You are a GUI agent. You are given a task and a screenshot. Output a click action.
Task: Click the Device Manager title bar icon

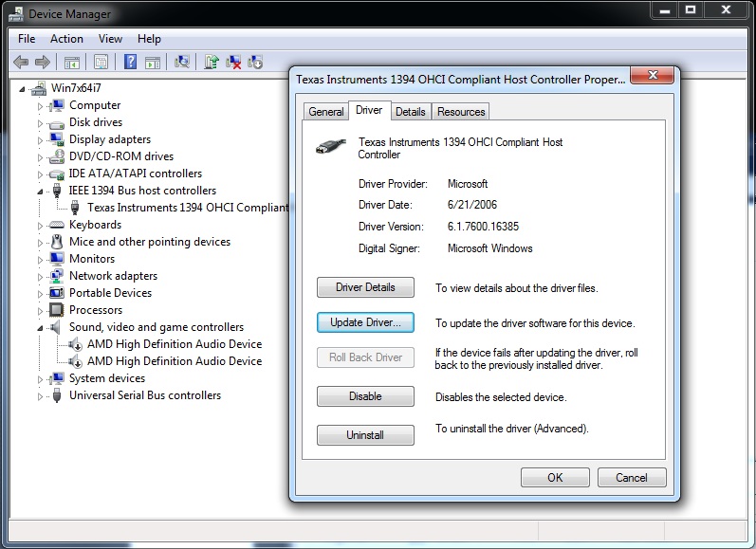(16, 14)
